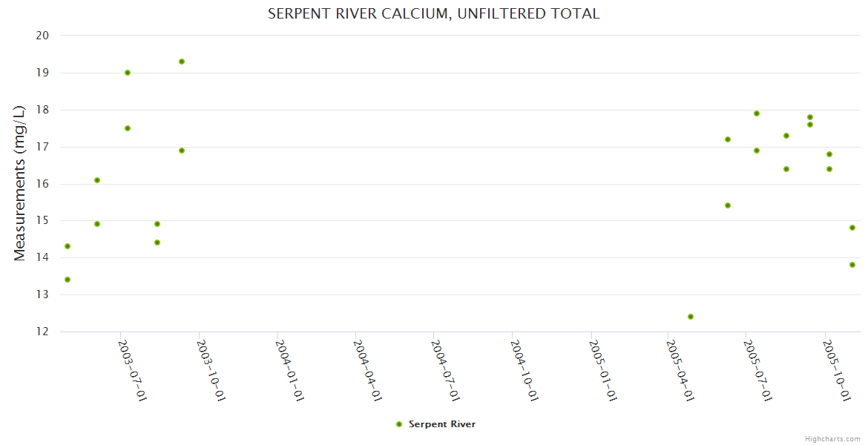This screenshot has width=868, height=445.
Task: Click the first data point at 13.4 mg/L
Action: (x=68, y=280)
